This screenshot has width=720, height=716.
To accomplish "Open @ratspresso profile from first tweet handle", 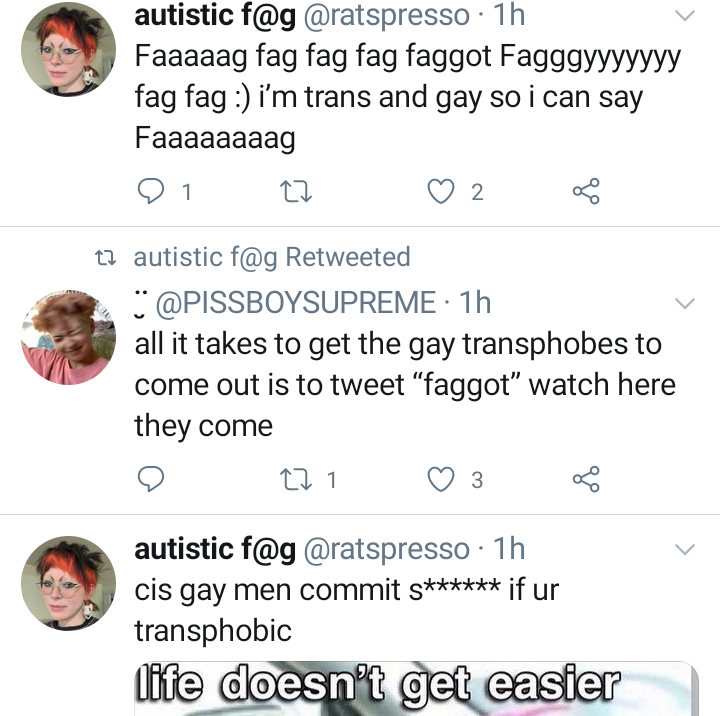I will pos(387,16).
